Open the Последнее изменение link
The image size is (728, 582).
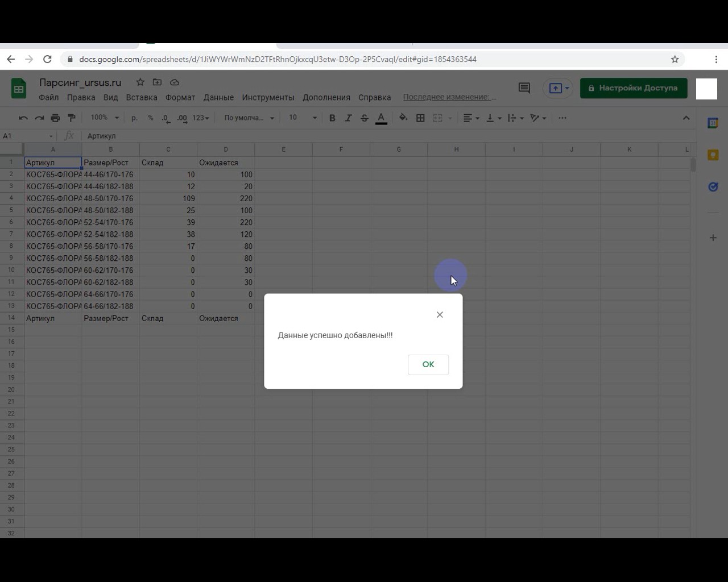tap(449, 97)
